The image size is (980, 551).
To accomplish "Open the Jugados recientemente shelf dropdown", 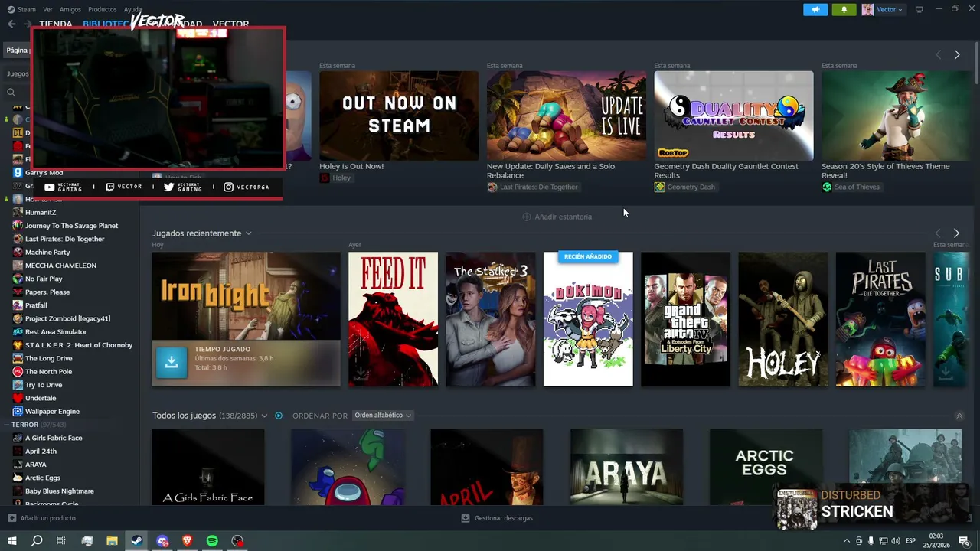I will [x=248, y=233].
